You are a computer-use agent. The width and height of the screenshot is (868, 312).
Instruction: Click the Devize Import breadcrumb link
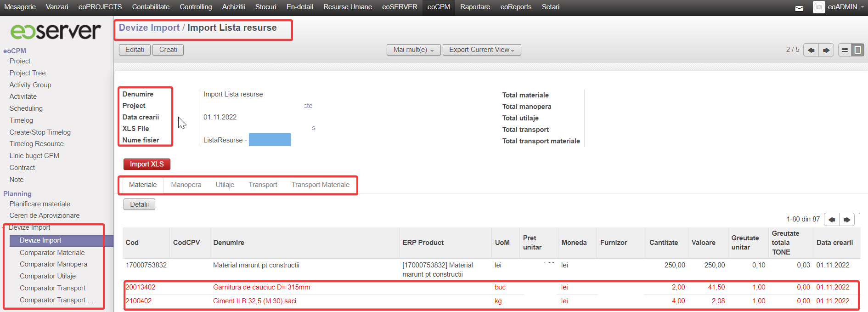click(x=149, y=28)
